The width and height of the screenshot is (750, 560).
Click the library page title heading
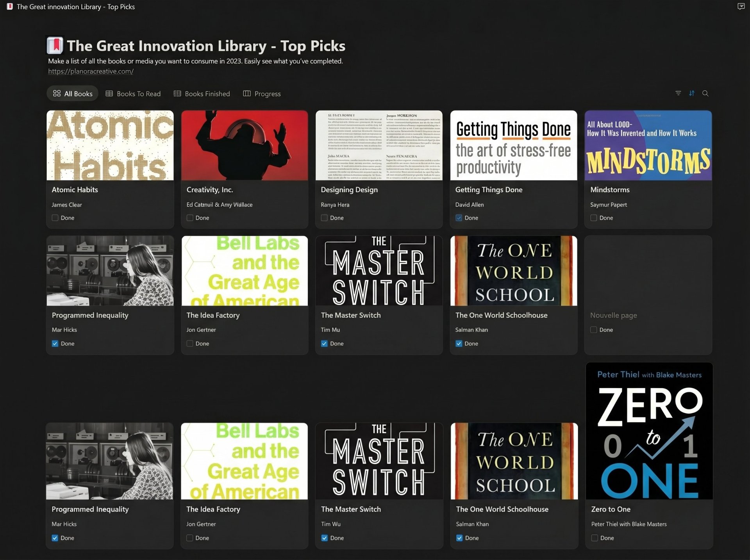click(x=206, y=46)
